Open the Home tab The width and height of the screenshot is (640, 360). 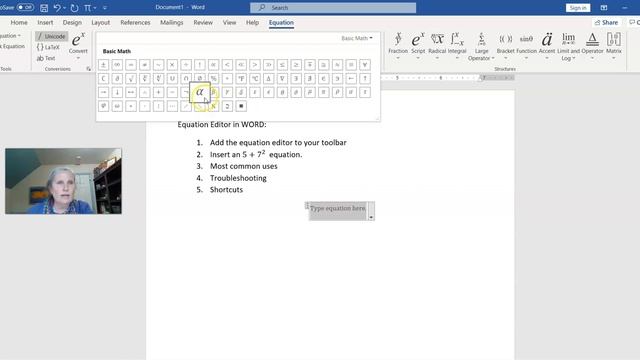click(19, 22)
